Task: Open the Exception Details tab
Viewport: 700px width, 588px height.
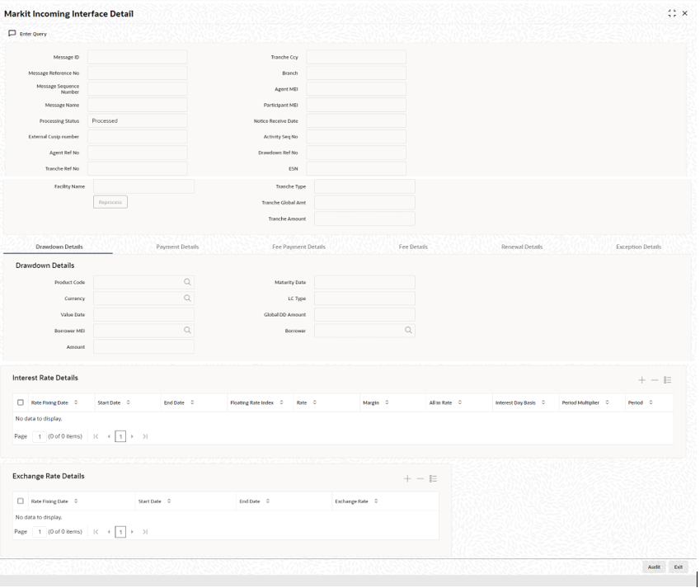Action: [638, 247]
